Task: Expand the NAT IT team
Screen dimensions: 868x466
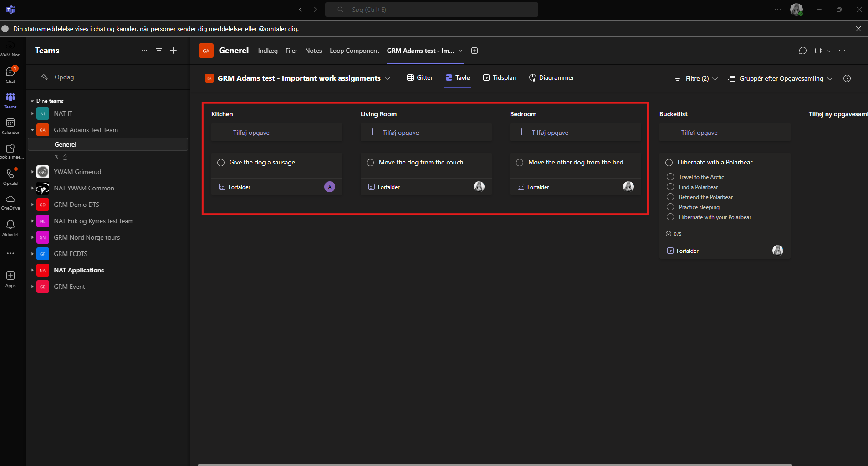Action: click(x=32, y=113)
